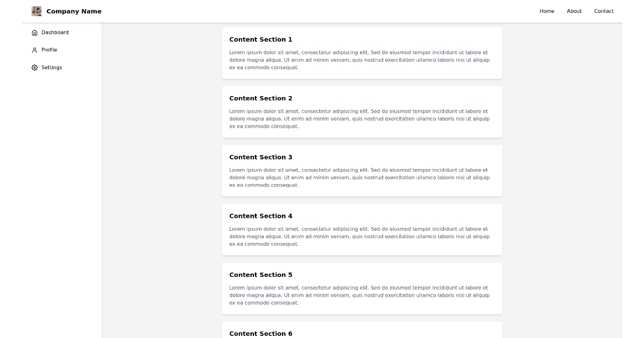Click the Home navigation link
Screen dimensions: 644x338
(547, 11)
